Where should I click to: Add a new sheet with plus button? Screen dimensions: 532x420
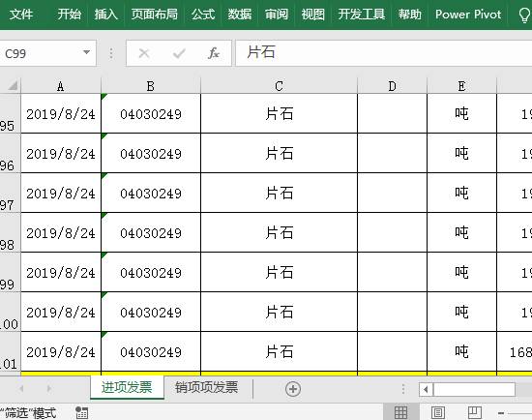click(293, 389)
